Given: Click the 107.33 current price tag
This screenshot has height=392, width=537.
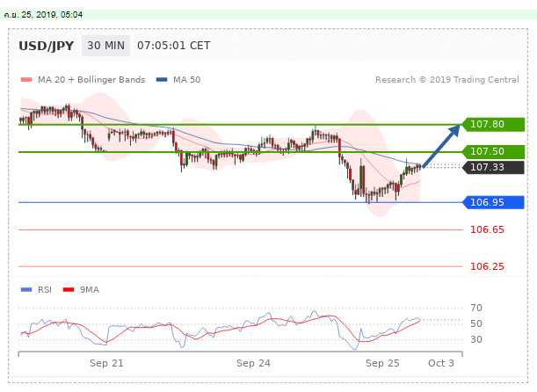Looking at the screenshot, I should [493, 167].
